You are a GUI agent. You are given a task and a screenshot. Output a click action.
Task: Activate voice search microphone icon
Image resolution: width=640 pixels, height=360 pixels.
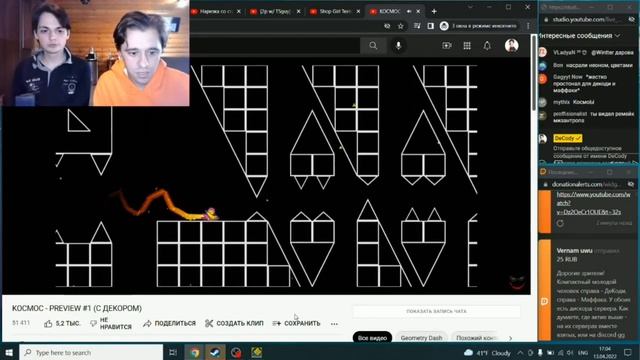[x=398, y=46]
